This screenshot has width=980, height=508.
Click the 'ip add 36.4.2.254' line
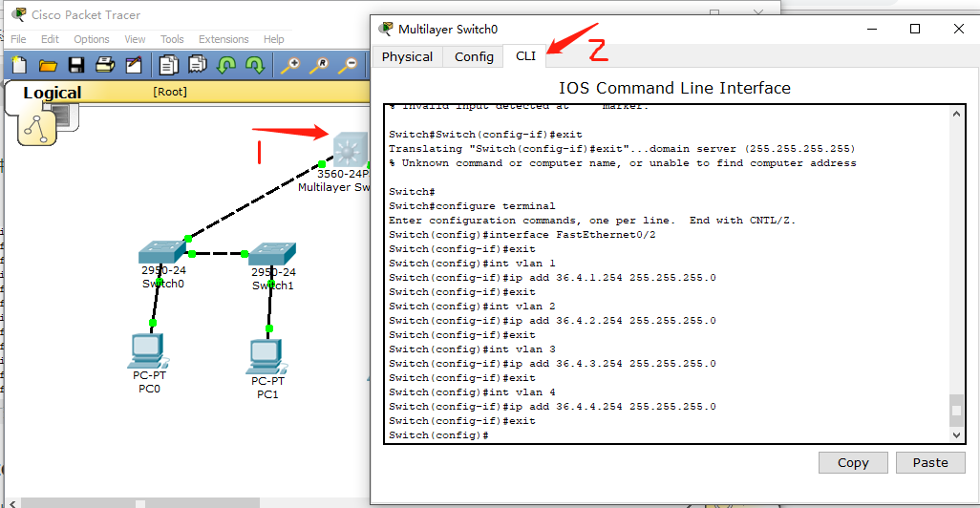click(552, 321)
